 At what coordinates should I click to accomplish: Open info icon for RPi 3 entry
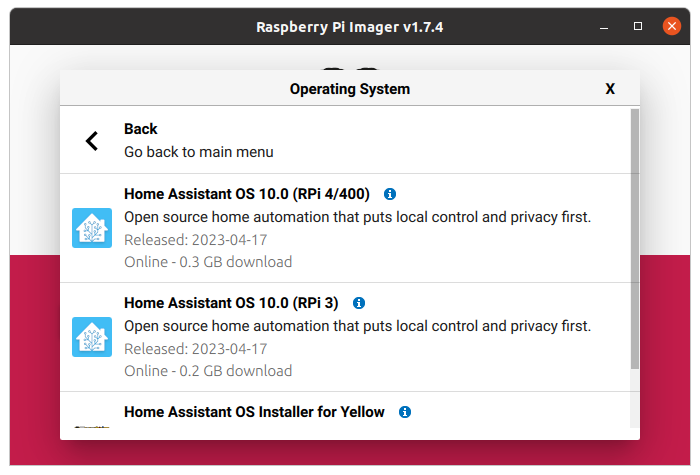(x=359, y=303)
